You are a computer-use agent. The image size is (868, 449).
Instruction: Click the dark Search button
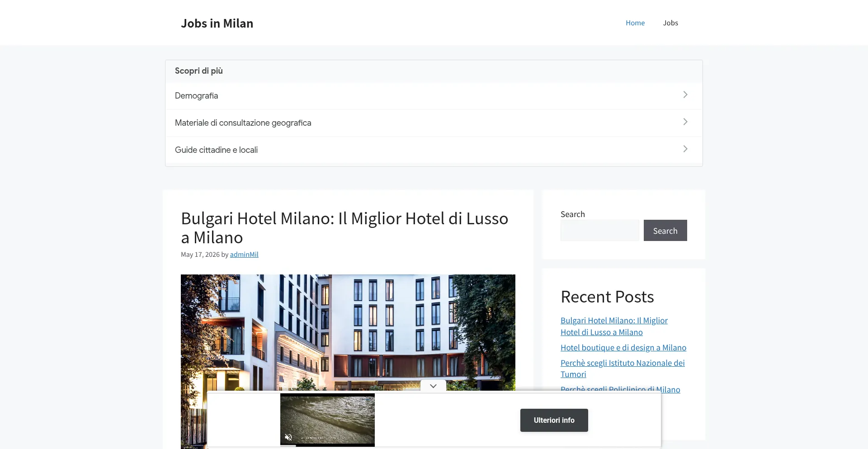click(x=665, y=230)
